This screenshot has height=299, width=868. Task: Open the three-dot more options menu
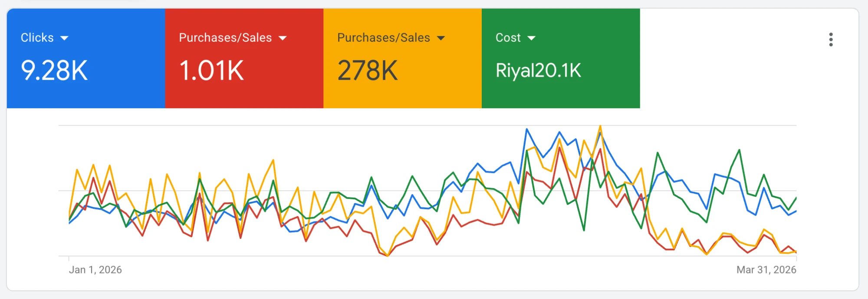click(831, 39)
